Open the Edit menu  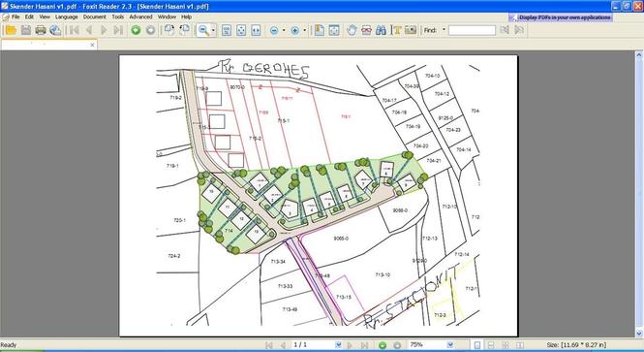[x=29, y=16]
